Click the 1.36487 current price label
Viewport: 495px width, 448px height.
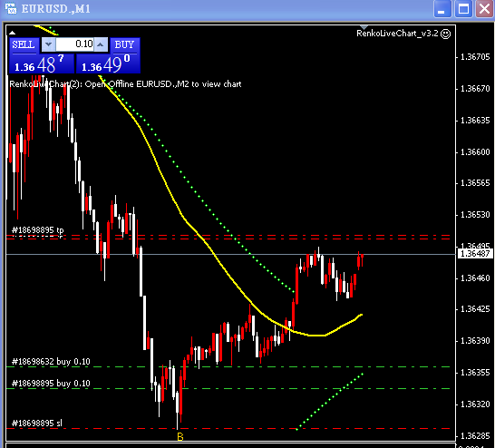pyautogui.click(x=475, y=254)
